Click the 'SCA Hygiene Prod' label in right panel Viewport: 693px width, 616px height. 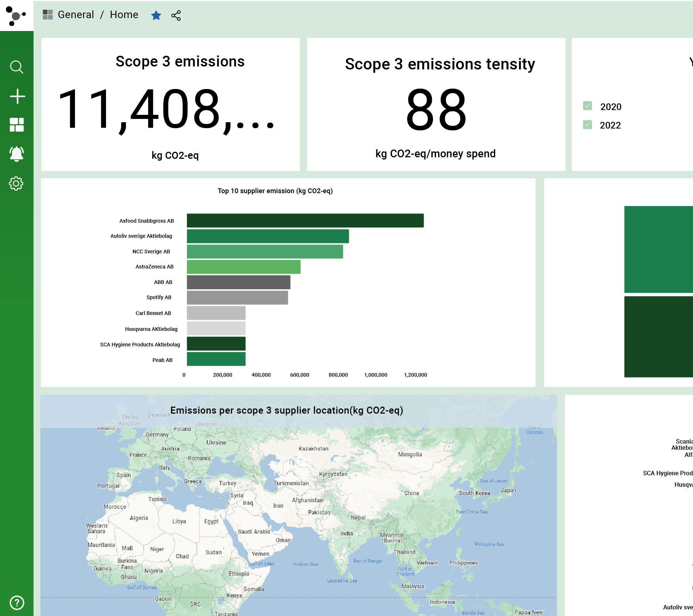point(668,473)
